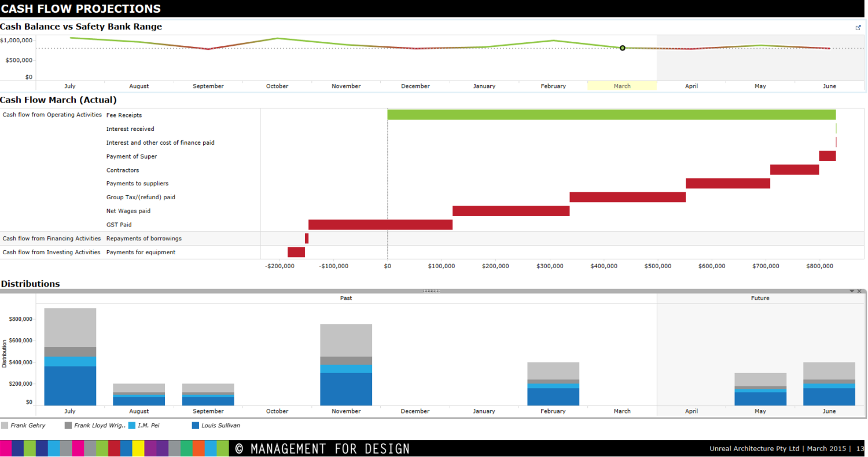Screen dimensions: 868x457
Task: Click the red Contractors bar
Action: point(795,170)
